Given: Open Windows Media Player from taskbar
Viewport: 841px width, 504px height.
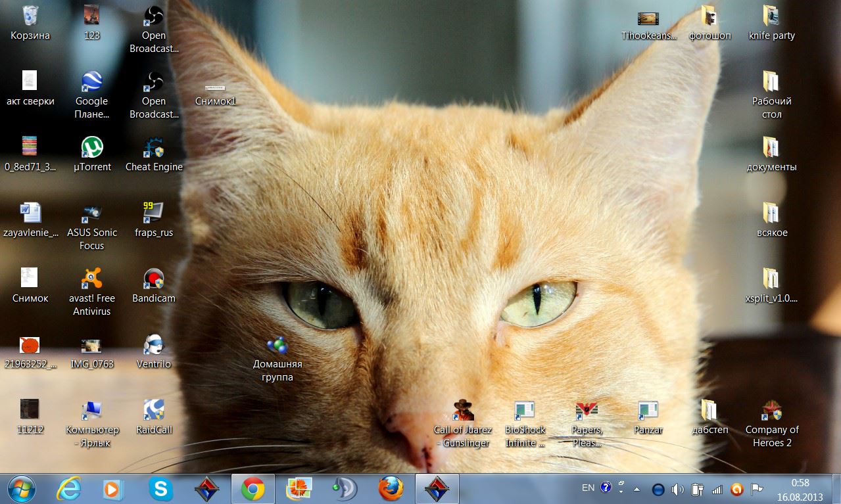Looking at the screenshot, I should tap(113, 488).
